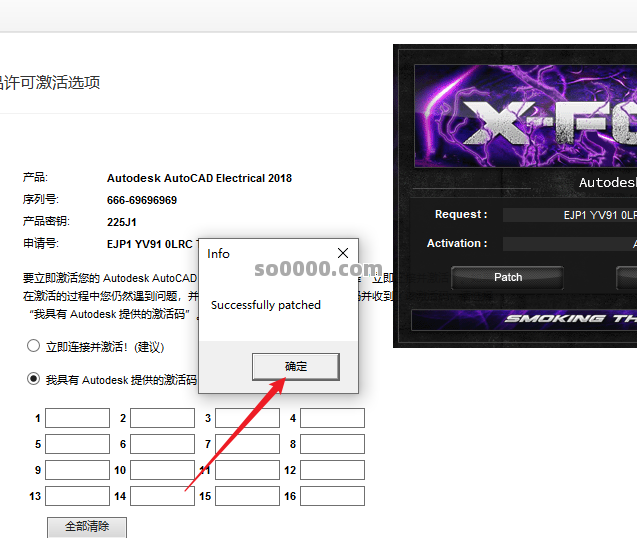637x538 pixels.
Task: Click activation code field 7
Action: pyautogui.click(x=247, y=444)
